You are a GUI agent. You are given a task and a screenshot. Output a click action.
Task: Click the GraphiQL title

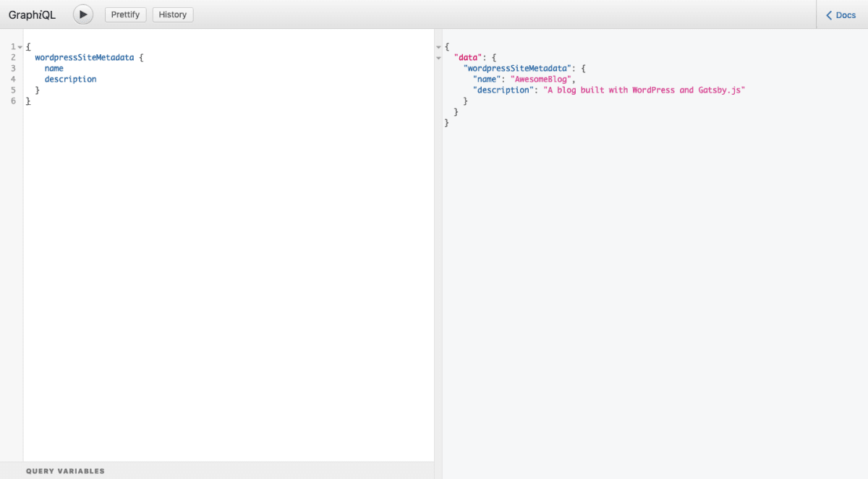[32, 14]
